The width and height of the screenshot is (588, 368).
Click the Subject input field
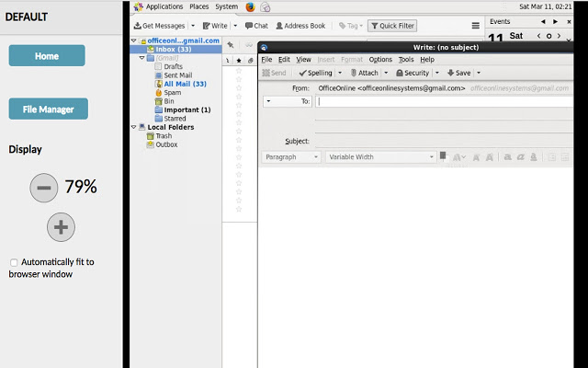tap(444, 141)
